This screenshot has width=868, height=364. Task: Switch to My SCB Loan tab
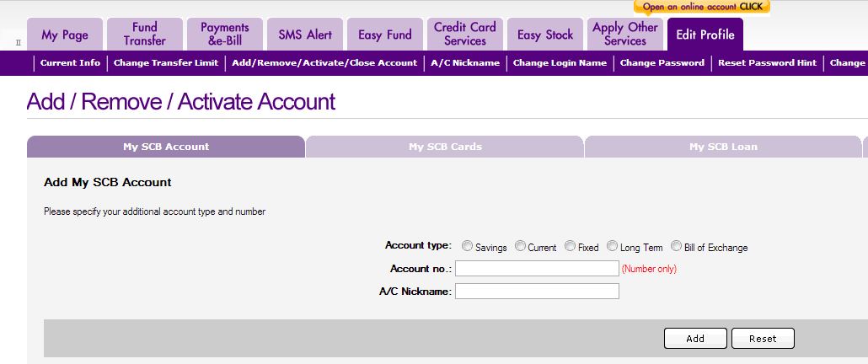pos(723,147)
